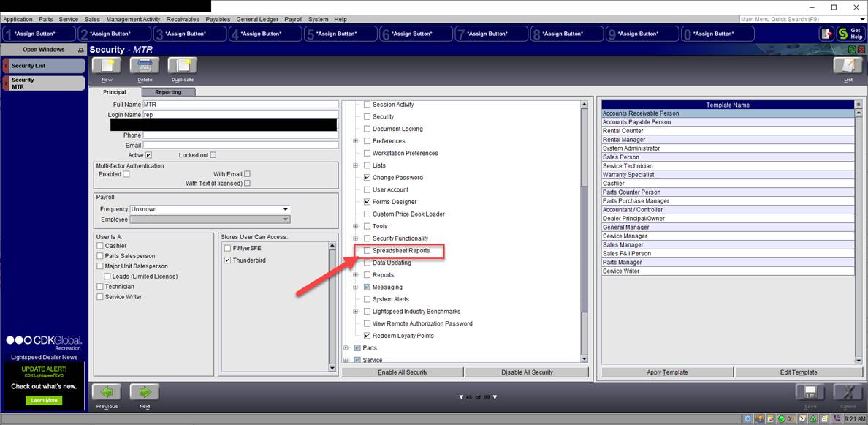Expand the Preferences tree node
The height and width of the screenshot is (425, 868).
(x=356, y=140)
